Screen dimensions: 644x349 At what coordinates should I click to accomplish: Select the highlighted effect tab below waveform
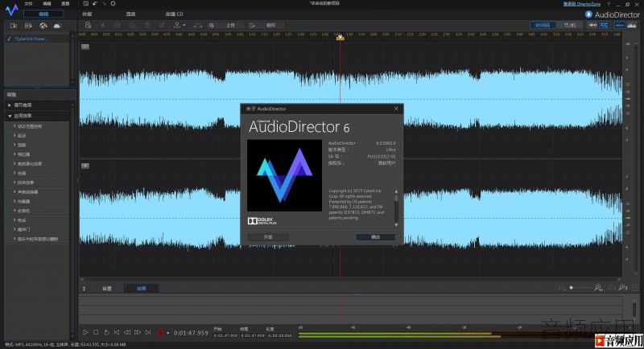pos(142,289)
